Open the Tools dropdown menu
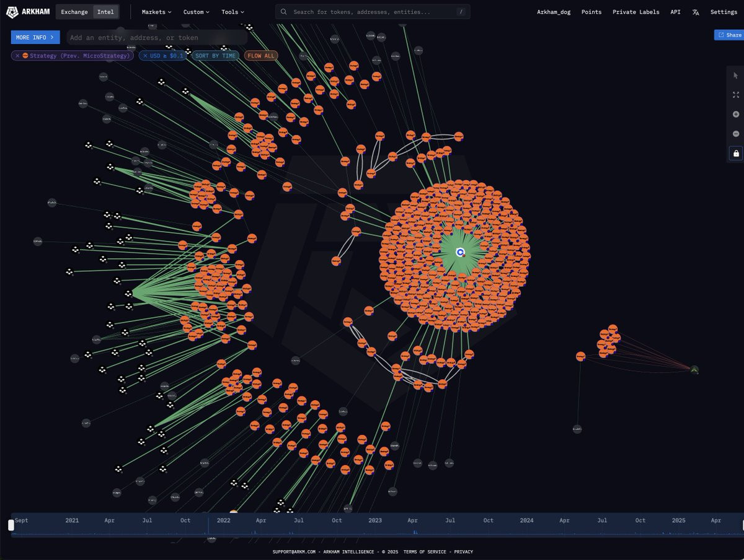This screenshot has width=744, height=560. point(232,12)
